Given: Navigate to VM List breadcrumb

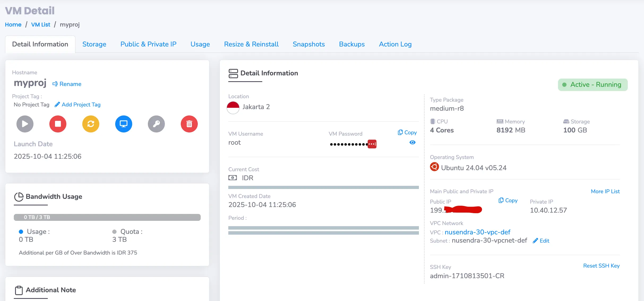Looking at the screenshot, I should pos(41,25).
